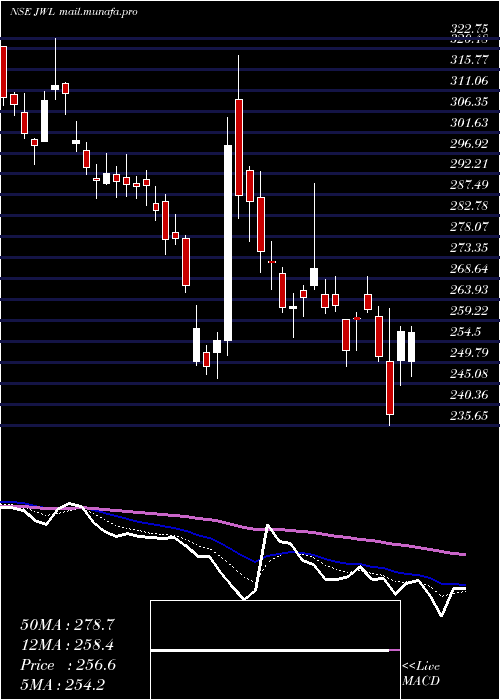Click the 296.92 price axis label
Image resolution: width=500 pixels, height=700 pixels.
coord(470,143)
